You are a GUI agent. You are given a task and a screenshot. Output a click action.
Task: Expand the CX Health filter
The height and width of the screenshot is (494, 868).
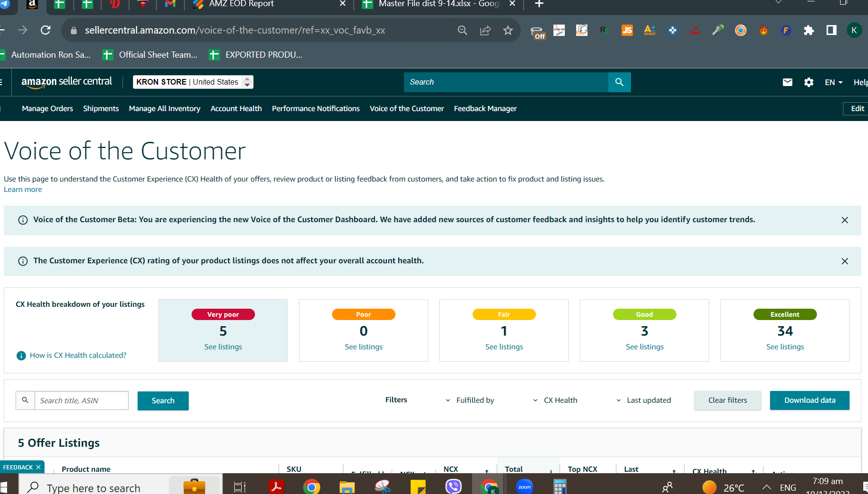555,400
